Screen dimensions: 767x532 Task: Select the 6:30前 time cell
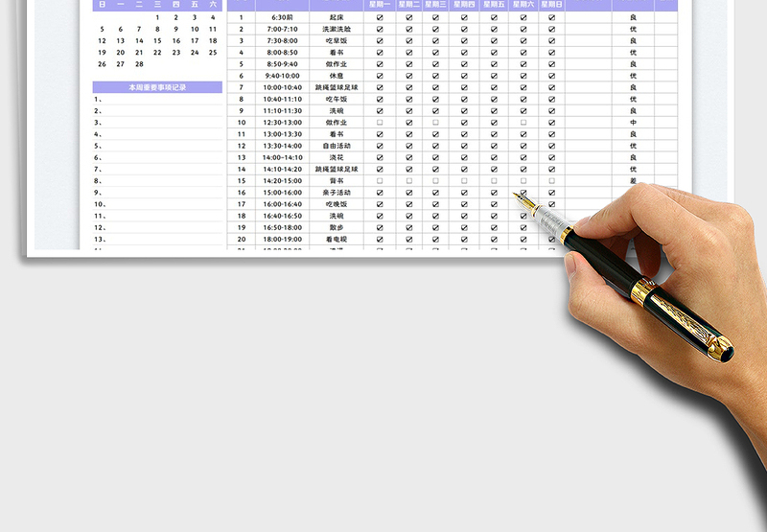tap(282, 17)
